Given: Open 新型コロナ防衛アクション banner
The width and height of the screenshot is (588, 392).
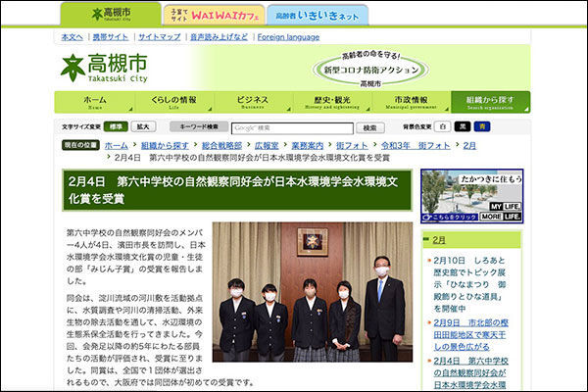Looking at the screenshot, I should (370, 70).
